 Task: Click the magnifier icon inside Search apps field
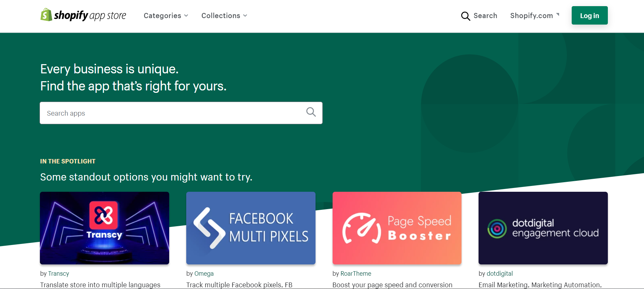point(311,112)
